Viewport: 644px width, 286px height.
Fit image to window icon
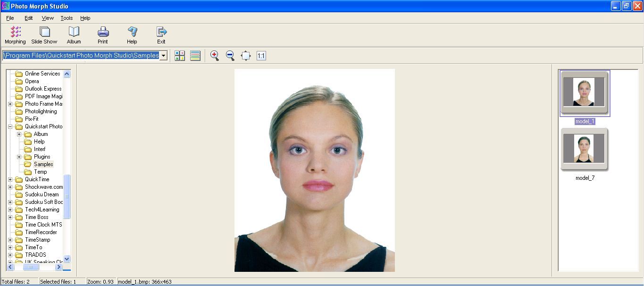pos(246,56)
